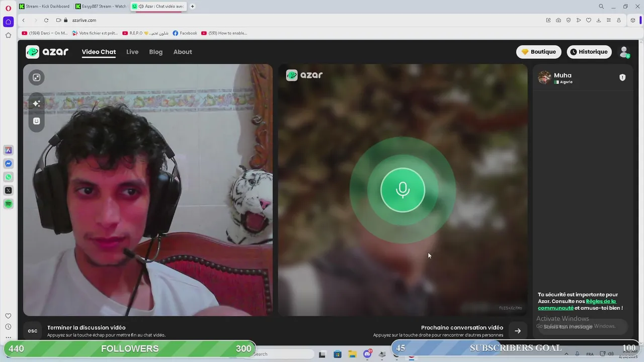The height and width of the screenshot is (362, 644).
Task: Open the Opera menu logo
Action: 8,8
